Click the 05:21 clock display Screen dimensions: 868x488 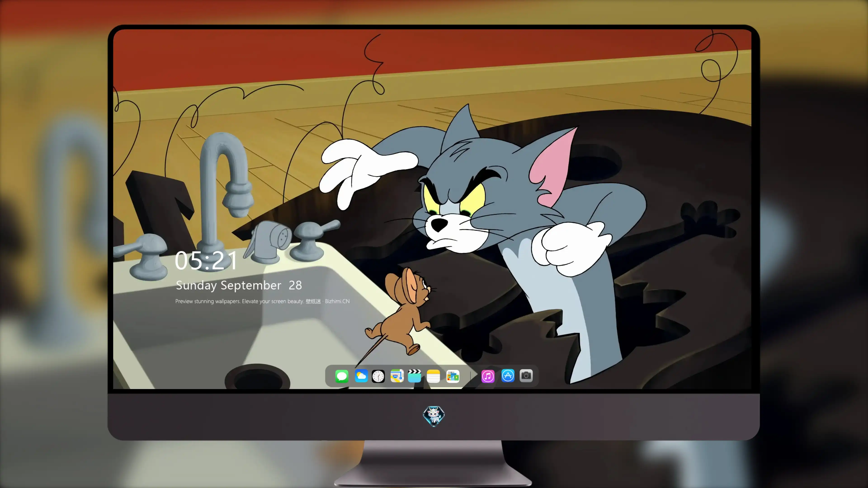coord(206,260)
